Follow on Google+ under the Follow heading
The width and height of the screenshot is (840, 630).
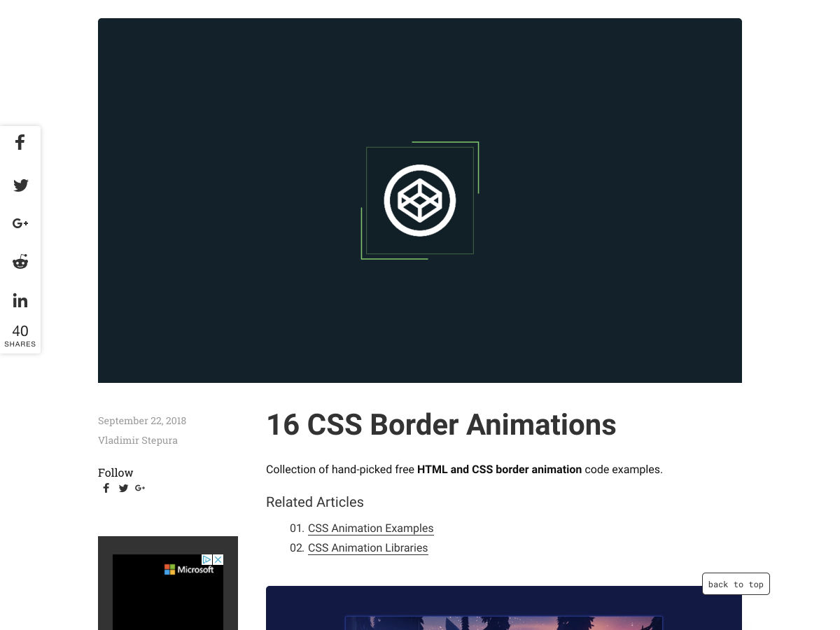pos(140,488)
